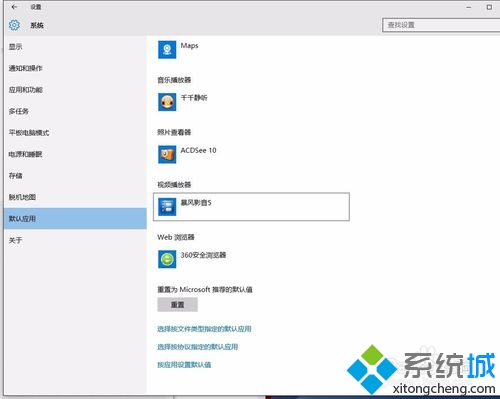500x399 pixels.
Task: Open 选择按协议指定的默认应用 link
Action: point(198,347)
